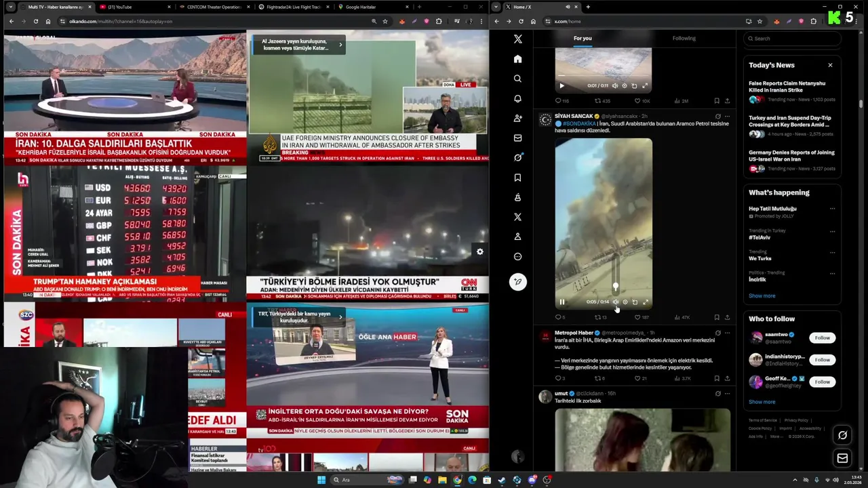This screenshot has width=868, height=488.
Task: Click the X logo at top of sidebar
Action: [x=517, y=39]
